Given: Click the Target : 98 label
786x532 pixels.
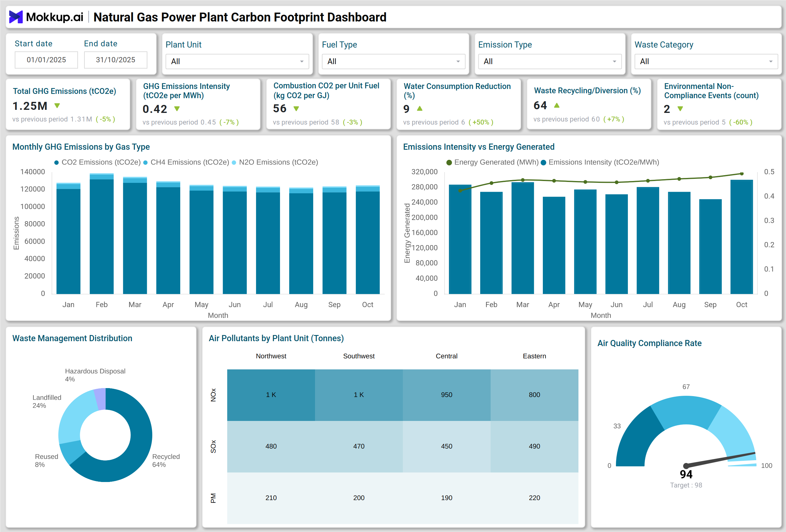Looking at the screenshot, I should (x=686, y=485).
